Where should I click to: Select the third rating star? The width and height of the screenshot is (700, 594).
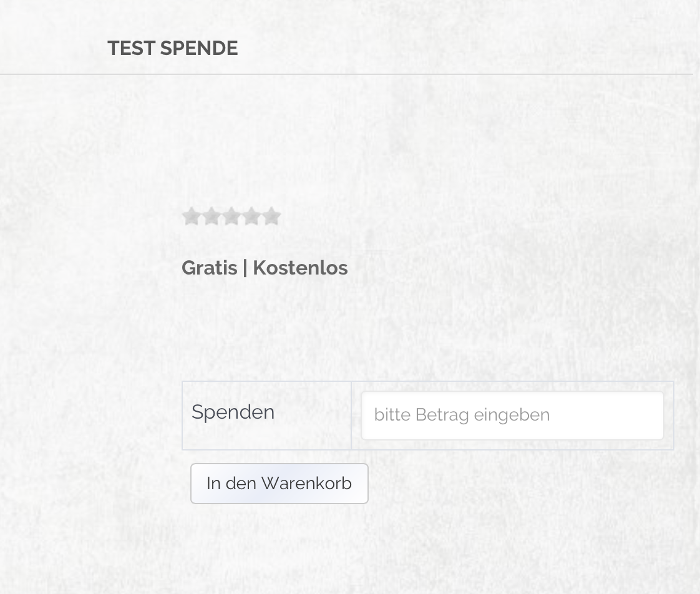coord(231,217)
